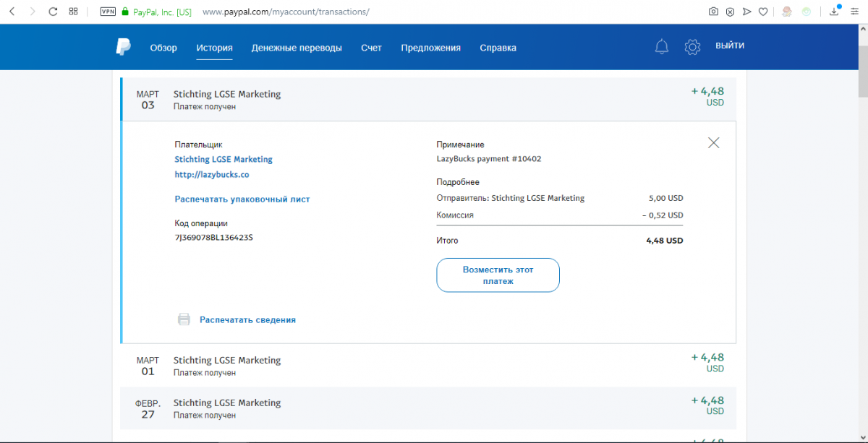
Task: Open account settings gear icon
Action: pos(692,47)
